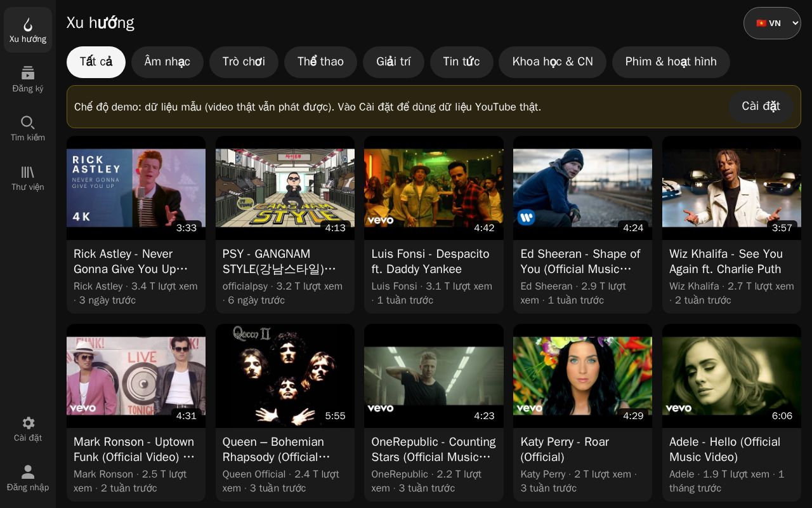Image resolution: width=812 pixels, height=508 pixels.
Task: Switch to the Thể thao tab
Action: coord(320,62)
